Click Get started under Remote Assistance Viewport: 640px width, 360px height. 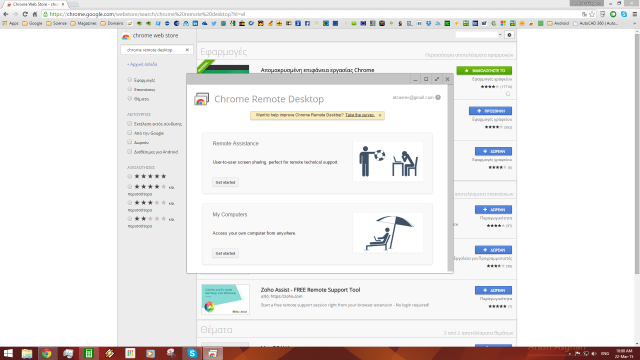(225, 182)
